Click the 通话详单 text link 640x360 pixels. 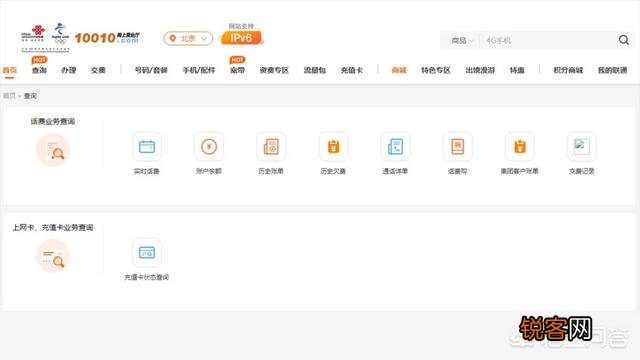pyautogui.click(x=395, y=171)
